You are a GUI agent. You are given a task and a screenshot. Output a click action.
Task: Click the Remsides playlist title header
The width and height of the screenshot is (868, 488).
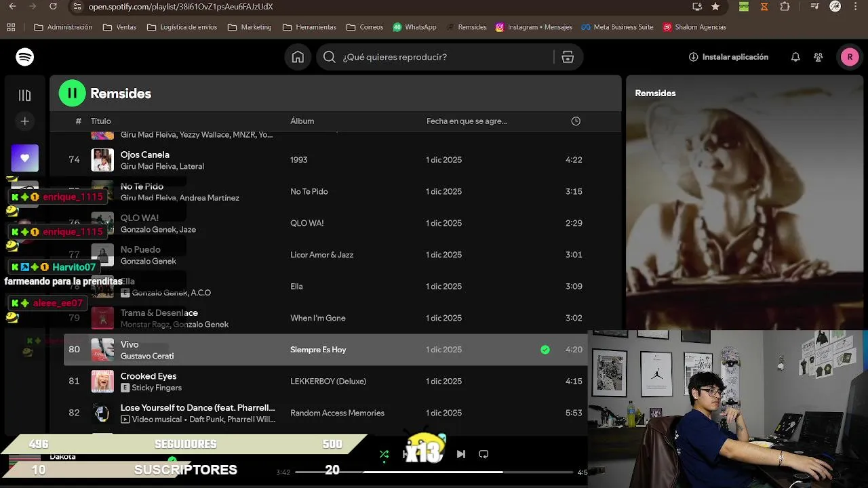[x=121, y=94]
